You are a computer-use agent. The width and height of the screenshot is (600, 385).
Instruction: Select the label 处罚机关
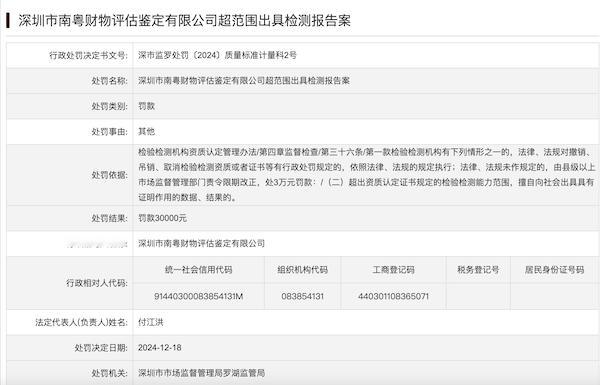pos(109,373)
